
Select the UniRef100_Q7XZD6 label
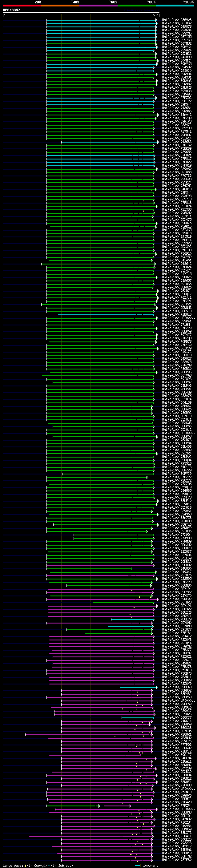(177, 484)
